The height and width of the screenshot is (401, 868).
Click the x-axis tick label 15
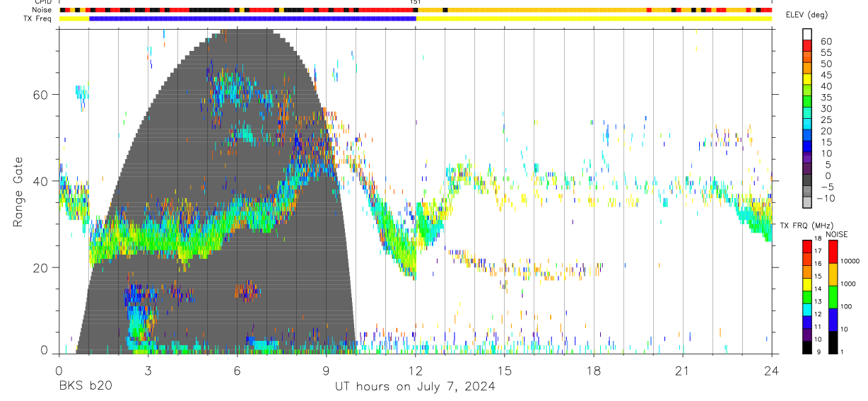click(x=505, y=371)
